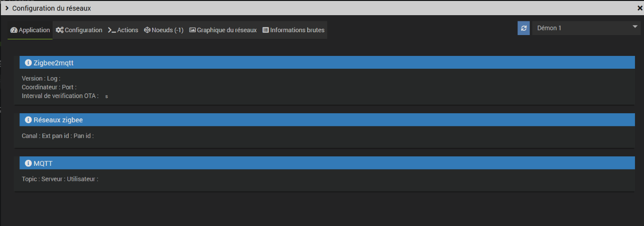Select the Noeuds (-1) tab
Viewport: 644px width, 226px height.
[164, 30]
